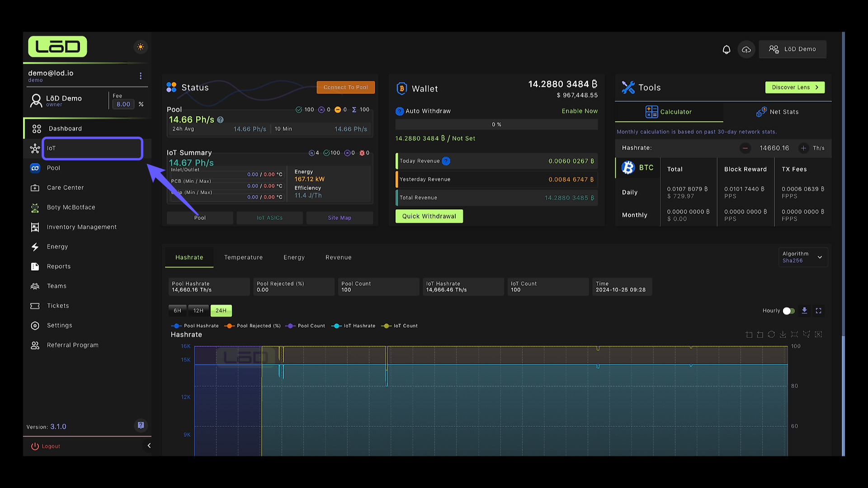Click the Connect To Pool button

tap(345, 88)
